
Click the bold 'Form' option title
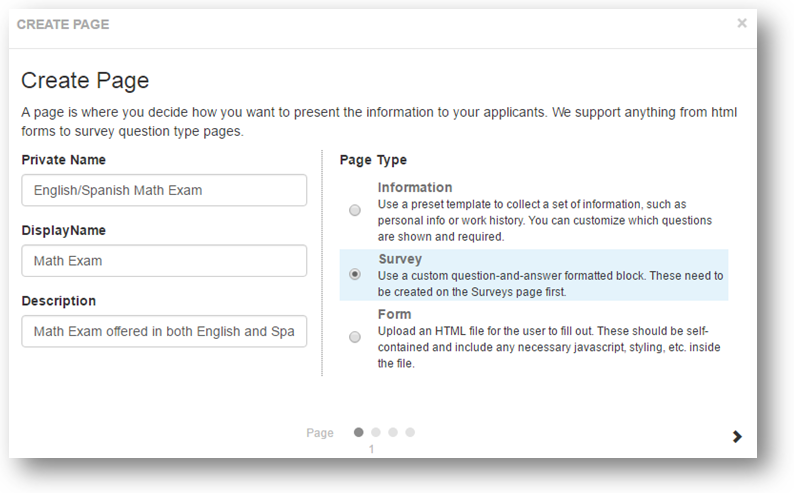pyautogui.click(x=393, y=315)
